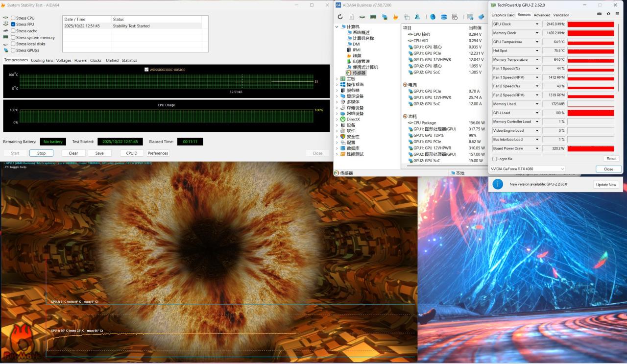Screen dimensions: 627x364
Task: Click the AIDA64 Business title bar icon
Action: (x=338, y=5)
